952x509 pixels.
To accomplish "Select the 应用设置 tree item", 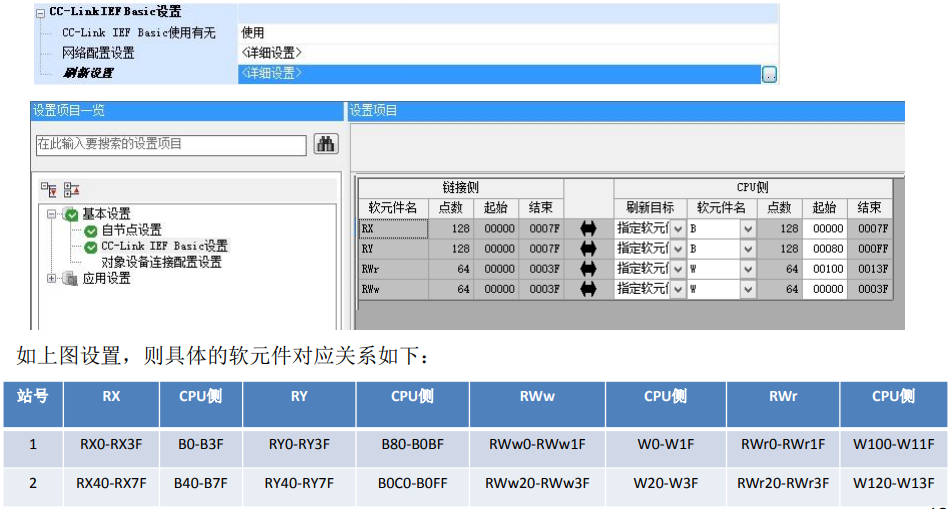I will (x=106, y=278).
